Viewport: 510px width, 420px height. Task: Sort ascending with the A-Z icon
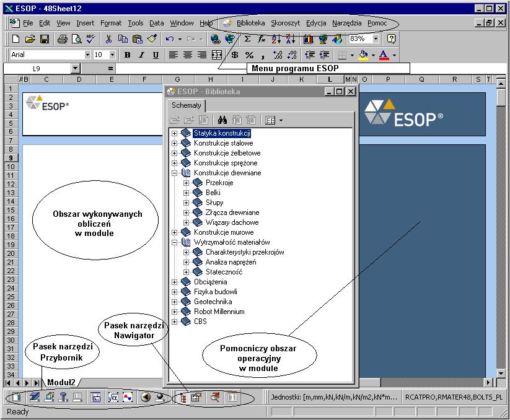click(276, 39)
